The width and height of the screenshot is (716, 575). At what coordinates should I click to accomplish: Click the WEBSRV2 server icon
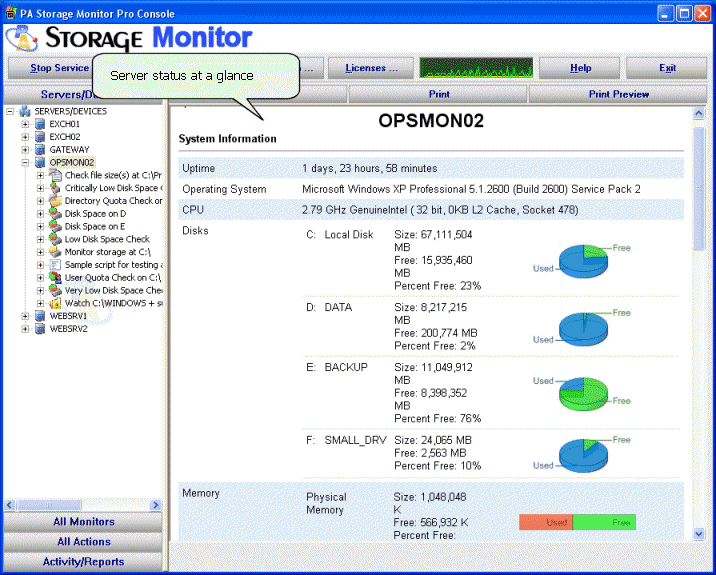point(40,328)
